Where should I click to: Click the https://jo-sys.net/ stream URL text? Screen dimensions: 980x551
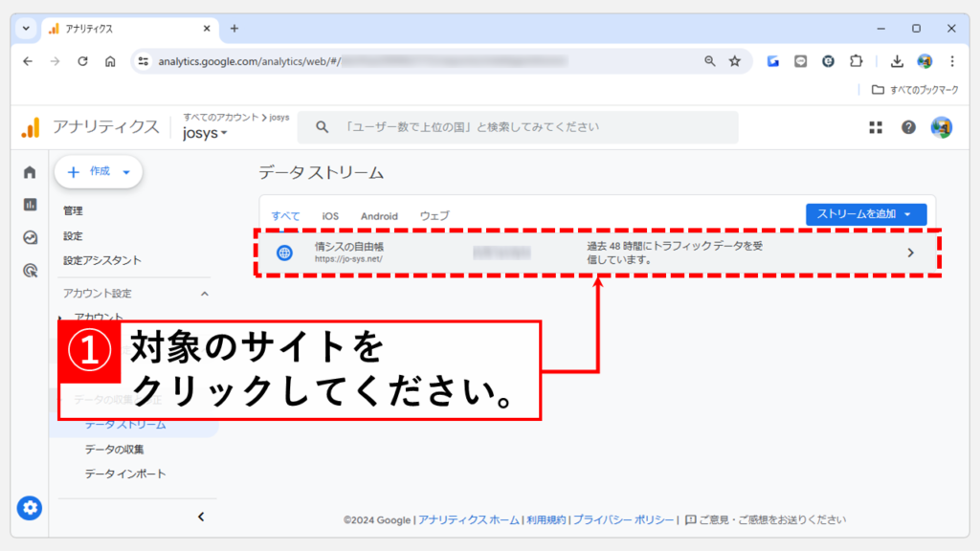(x=348, y=259)
